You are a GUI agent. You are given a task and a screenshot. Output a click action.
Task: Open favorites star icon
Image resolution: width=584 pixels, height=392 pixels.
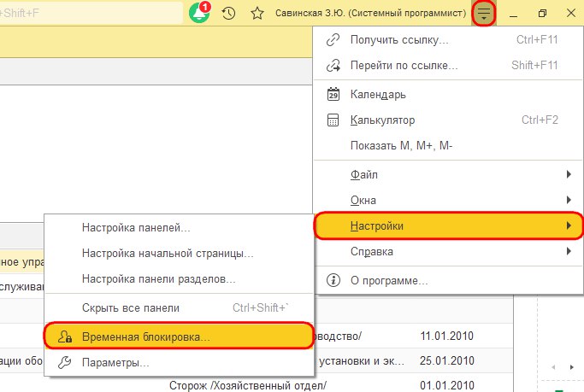[257, 14]
